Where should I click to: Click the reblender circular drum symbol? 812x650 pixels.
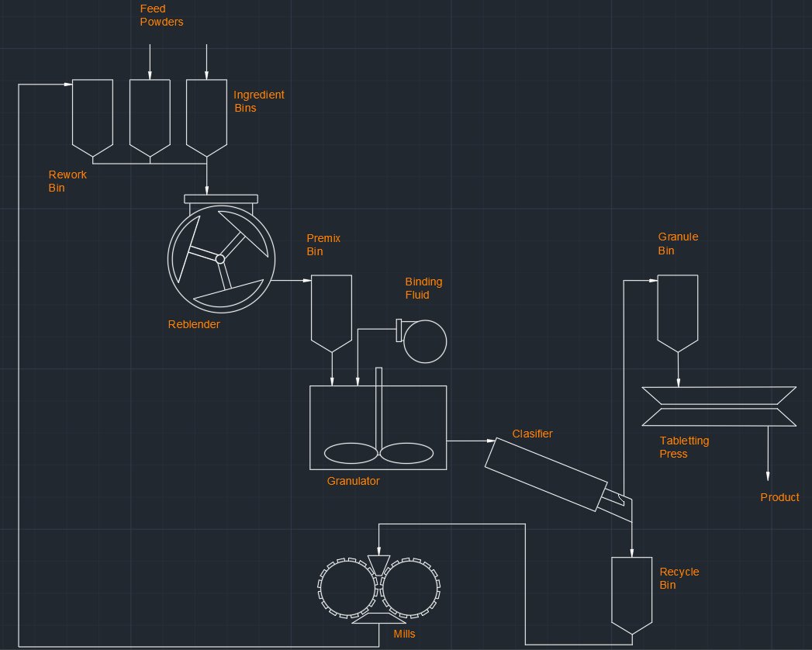[221, 259]
